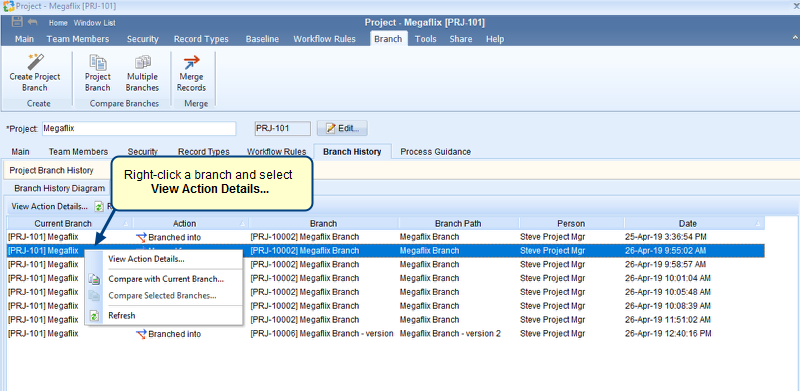Sort by the Current Branch column arrow

click(126, 224)
